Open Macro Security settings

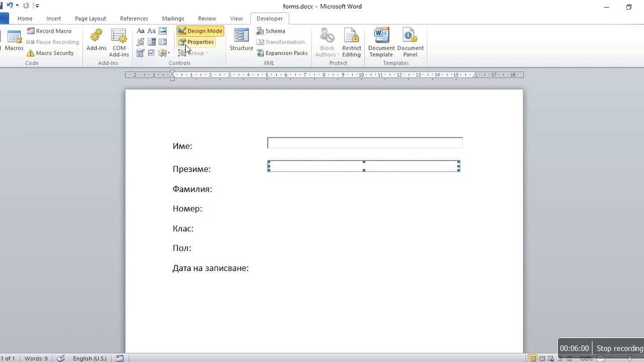(x=50, y=53)
